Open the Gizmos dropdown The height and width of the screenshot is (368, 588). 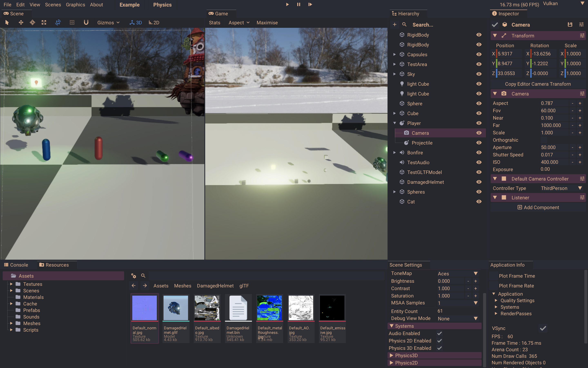pos(108,23)
